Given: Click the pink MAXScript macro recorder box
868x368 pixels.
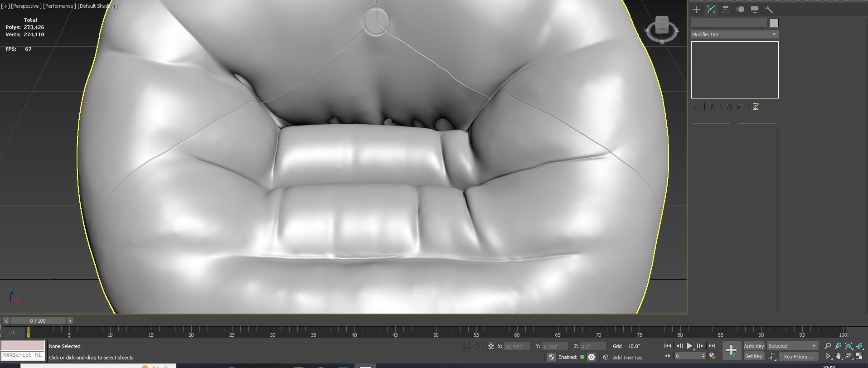Looking at the screenshot, I should tap(23, 346).
